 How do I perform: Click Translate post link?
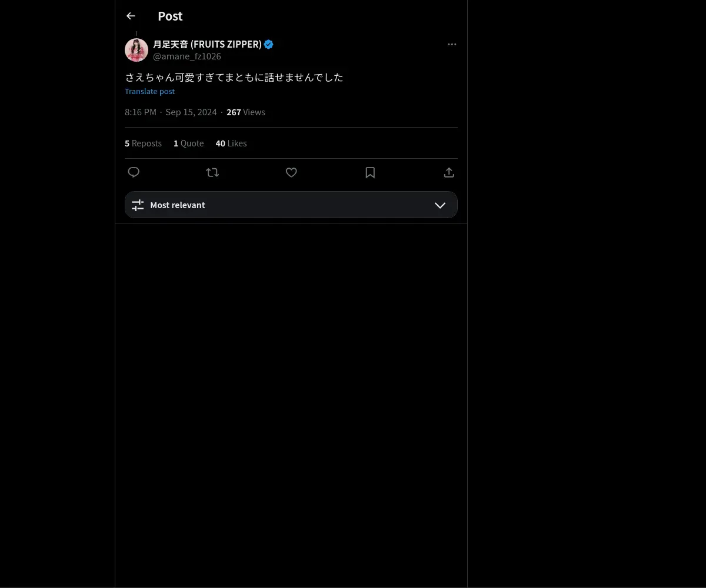click(x=149, y=91)
